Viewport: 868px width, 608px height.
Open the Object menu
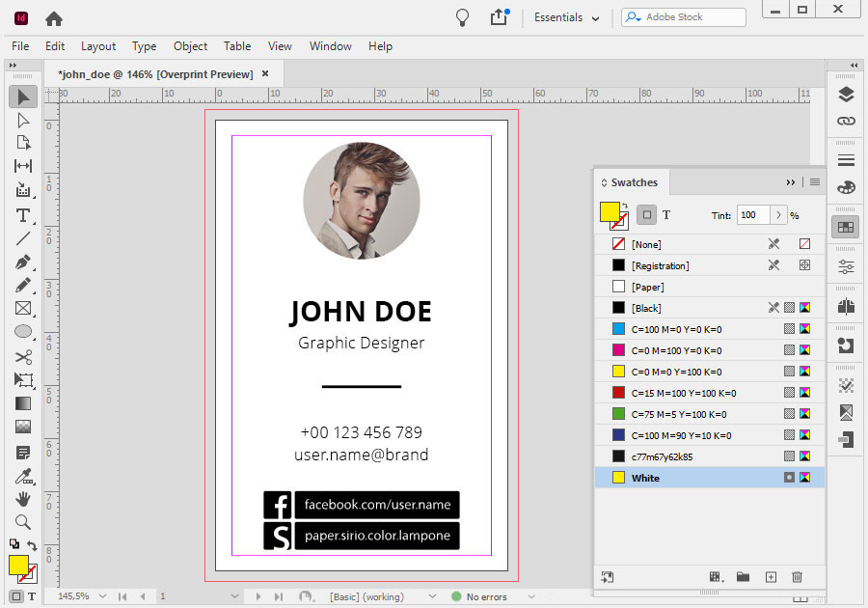click(x=190, y=46)
